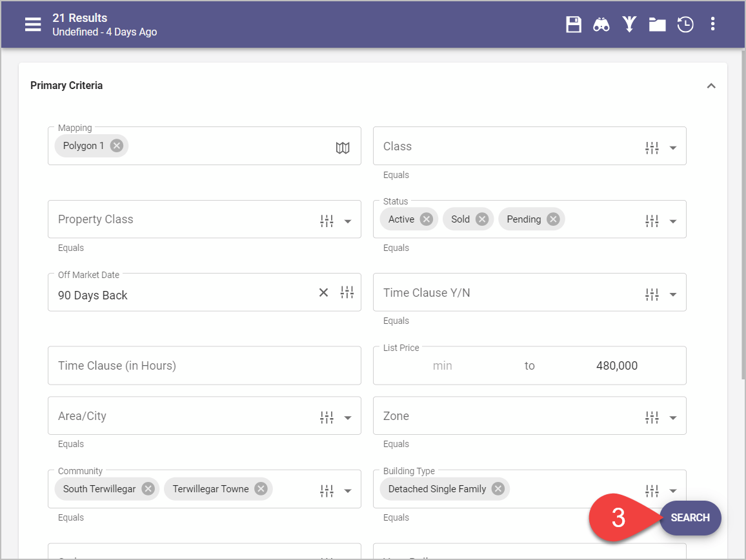Open the folder icon in the header

pyautogui.click(x=657, y=25)
